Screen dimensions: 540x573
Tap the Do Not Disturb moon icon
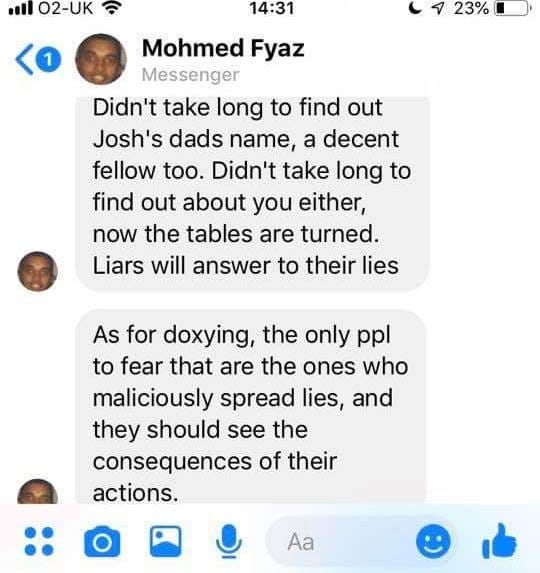click(415, 8)
